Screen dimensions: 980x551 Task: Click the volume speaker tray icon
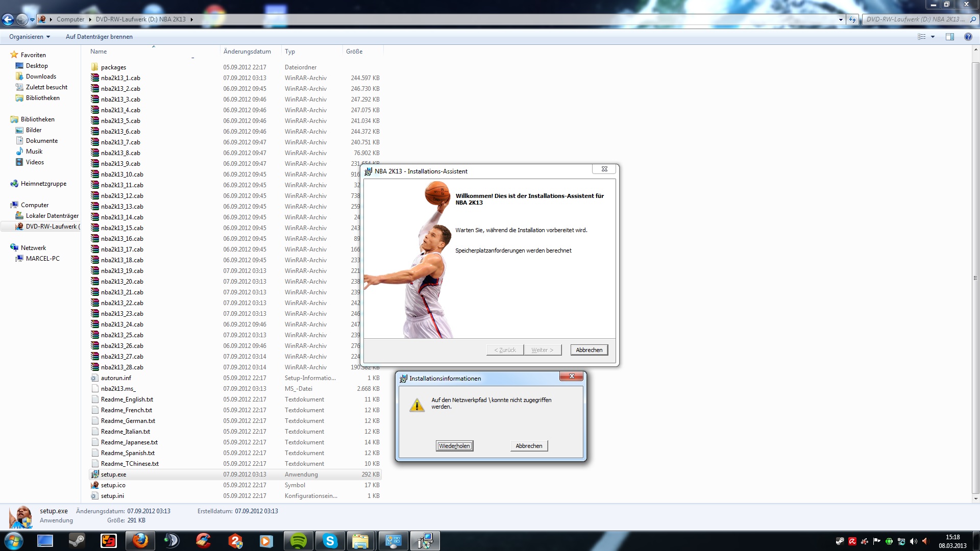coord(913,541)
